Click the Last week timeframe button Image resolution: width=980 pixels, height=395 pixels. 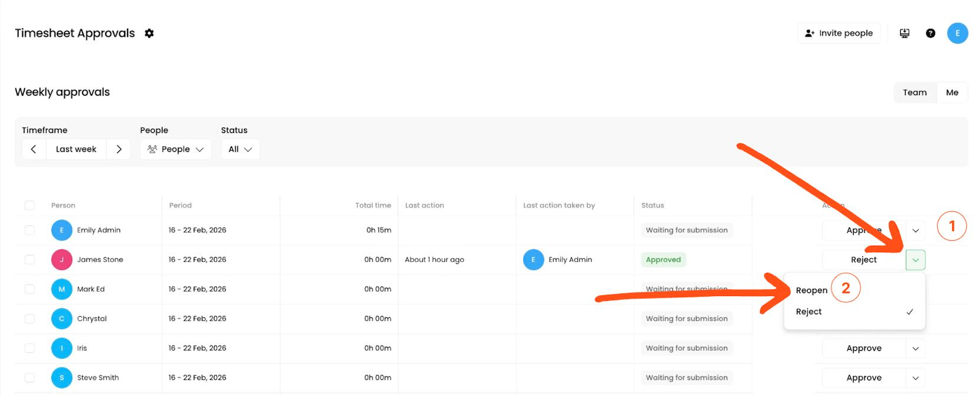point(76,149)
